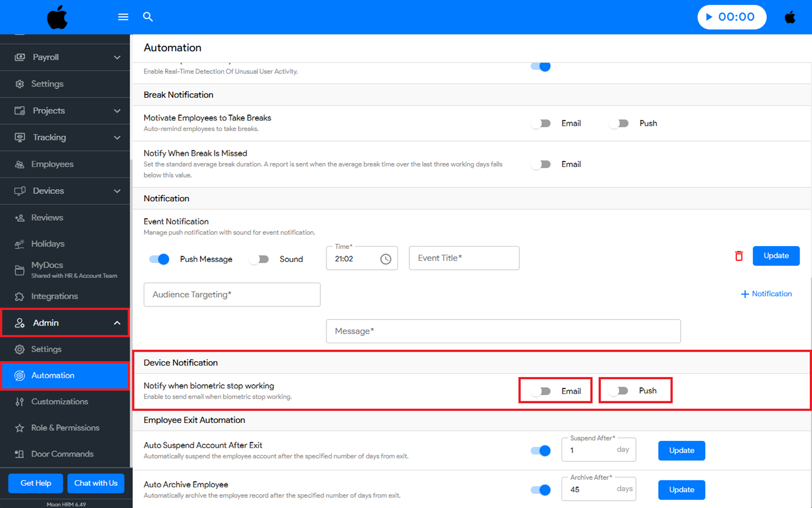Enable the Sound toggle
Viewport: 812px width, 508px height.
tap(259, 259)
